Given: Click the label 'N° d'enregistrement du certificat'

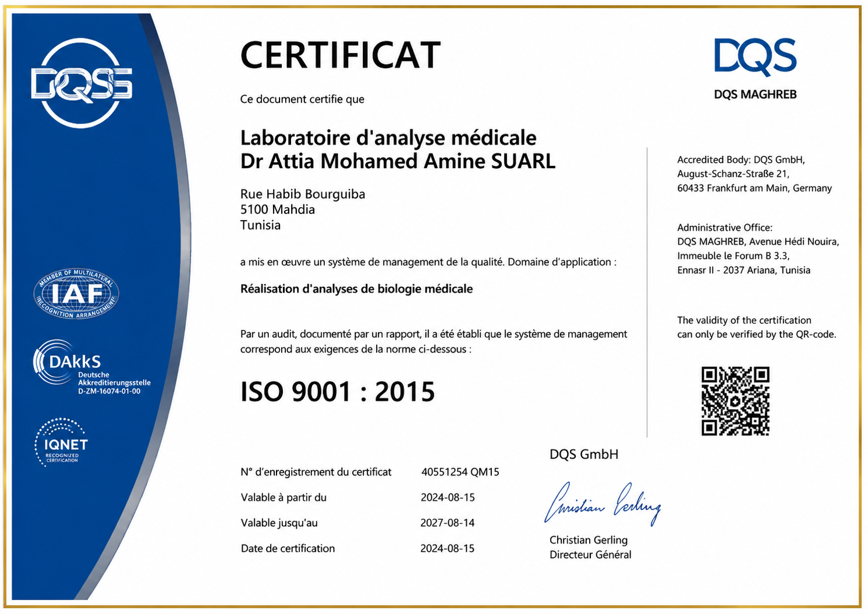Looking at the screenshot, I should point(316,472).
